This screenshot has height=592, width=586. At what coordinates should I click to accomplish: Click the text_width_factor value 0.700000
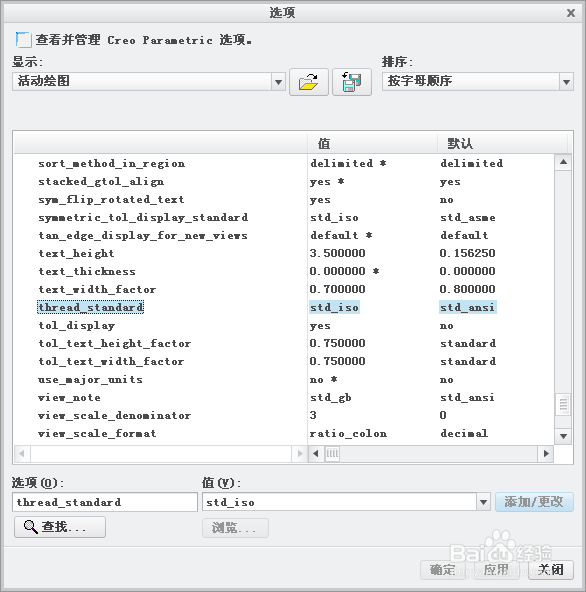pos(338,289)
